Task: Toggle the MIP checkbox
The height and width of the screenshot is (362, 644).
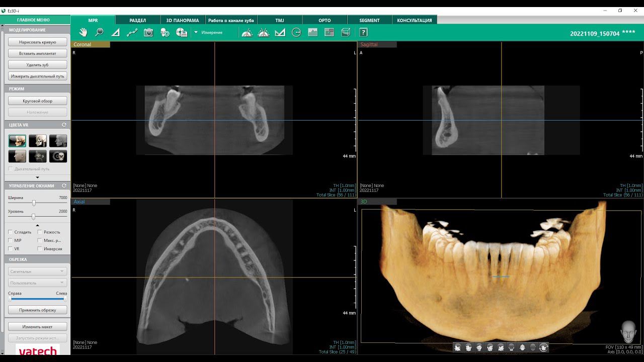Action: tap(11, 240)
